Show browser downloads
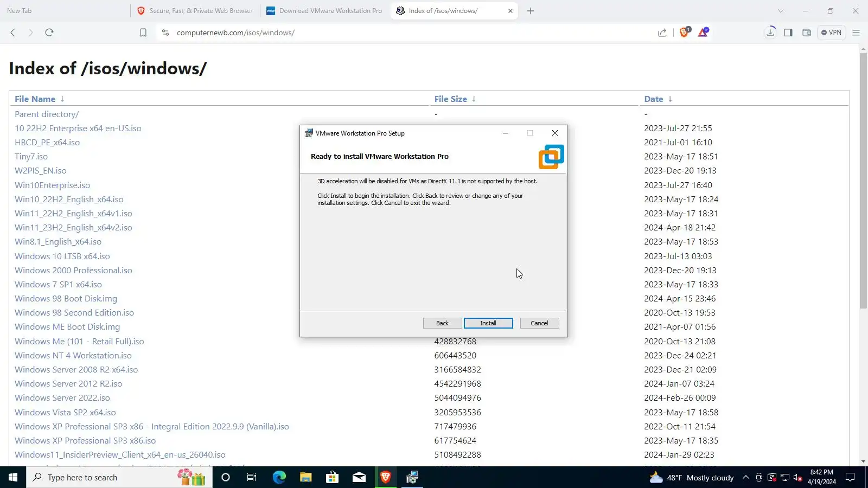The width and height of the screenshot is (868, 488). (770, 33)
